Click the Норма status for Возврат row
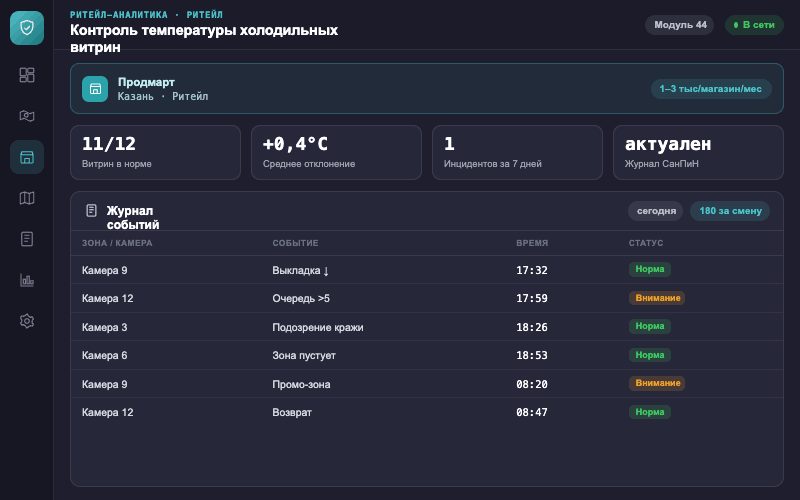 (649, 412)
